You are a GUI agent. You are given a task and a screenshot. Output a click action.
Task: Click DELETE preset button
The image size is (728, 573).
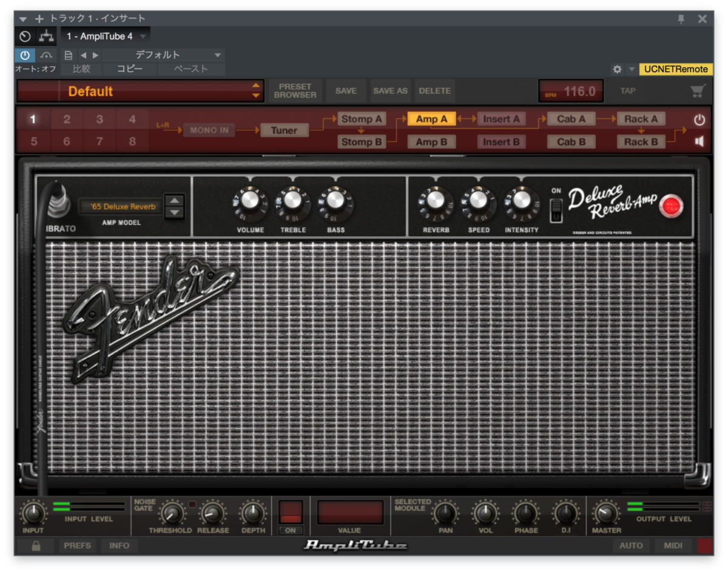435,91
